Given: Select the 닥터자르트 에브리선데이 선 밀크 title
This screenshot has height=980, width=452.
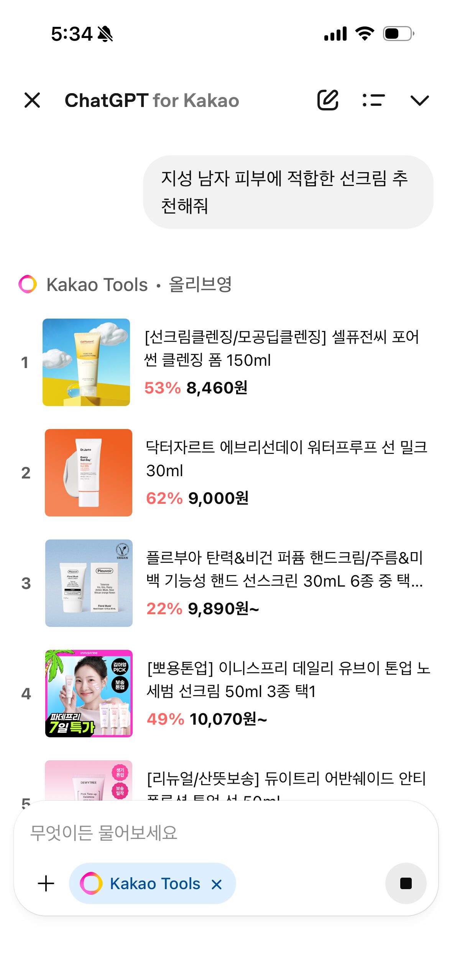Looking at the screenshot, I should [287, 459].
